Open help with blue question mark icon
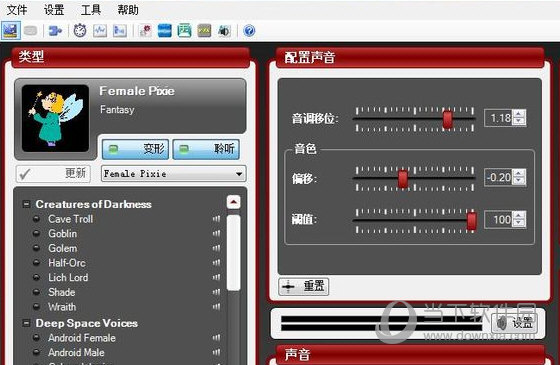This screenshot has height=365, width=560. coord(249,31)
